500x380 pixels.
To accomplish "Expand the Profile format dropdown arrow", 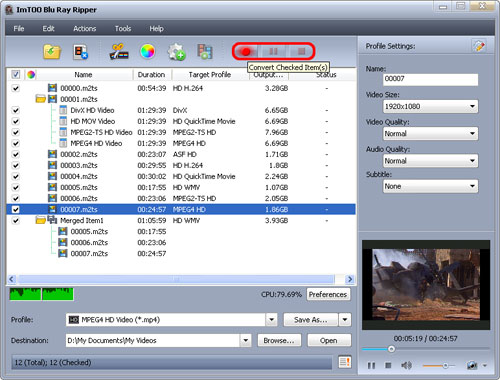I will [272, 320].
